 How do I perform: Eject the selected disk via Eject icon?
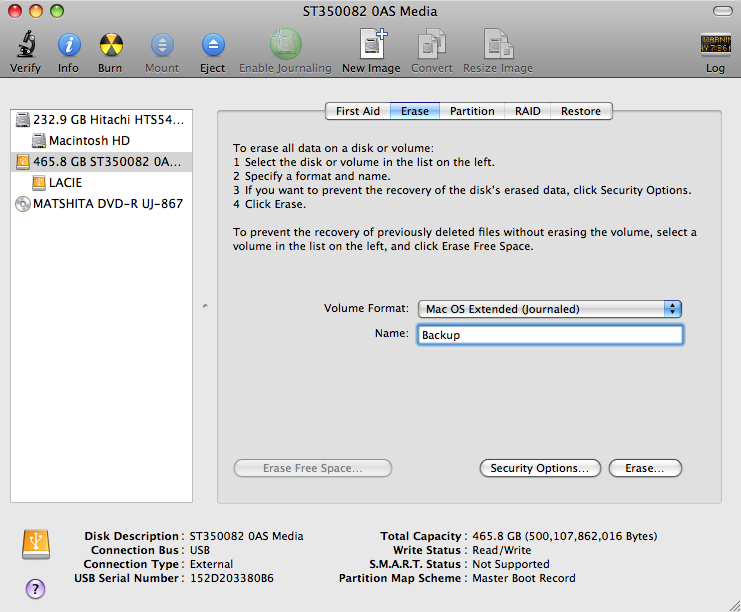click(x=213, y=45)
